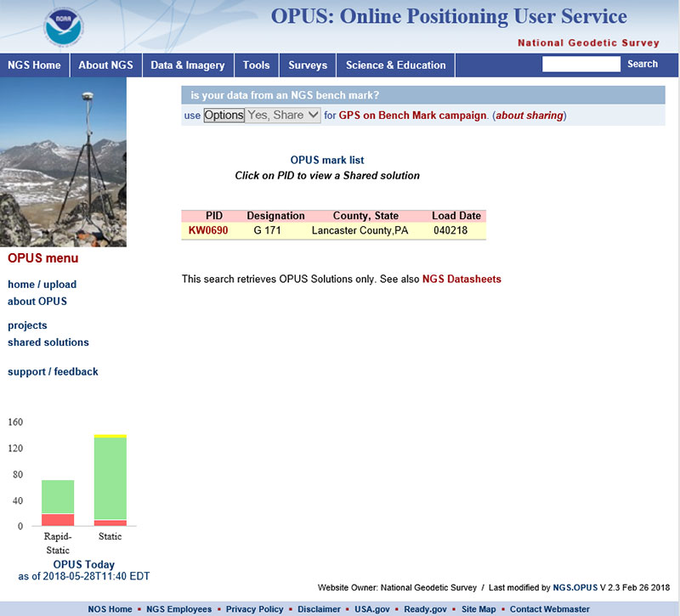
Task: Open the shared solutions link
Action: pos(48,342)
